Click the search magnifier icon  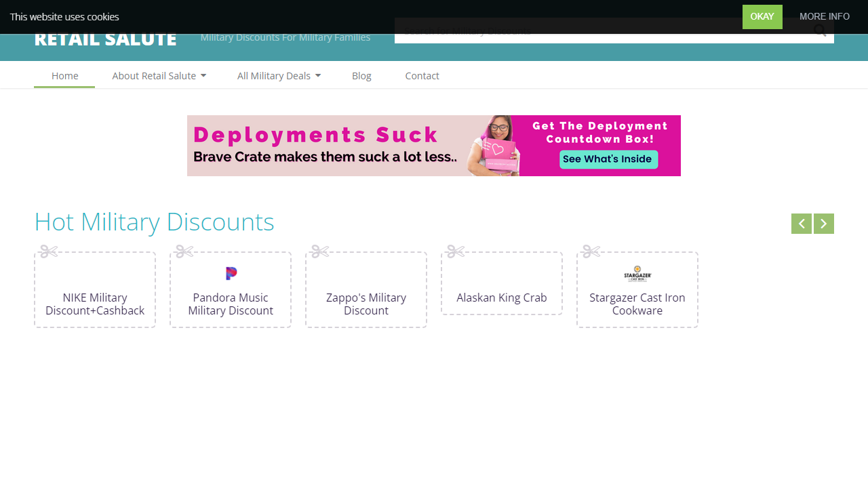pos(820,31)
